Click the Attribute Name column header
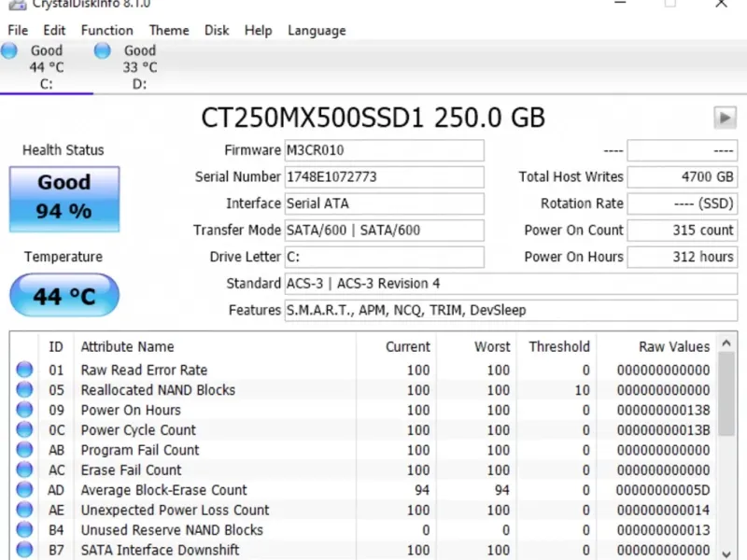 click(215, 346)
